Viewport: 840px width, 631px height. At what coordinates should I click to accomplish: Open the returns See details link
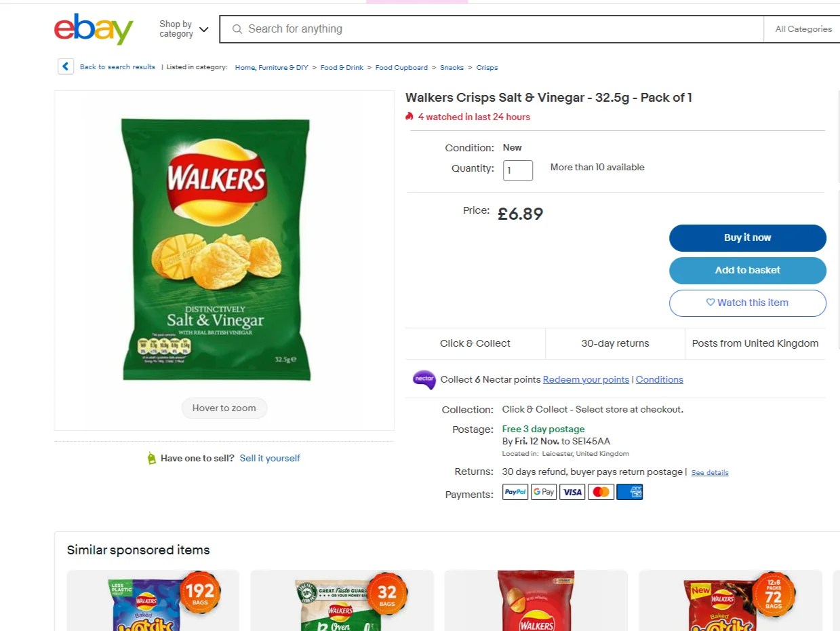click(x=709, y=472)
